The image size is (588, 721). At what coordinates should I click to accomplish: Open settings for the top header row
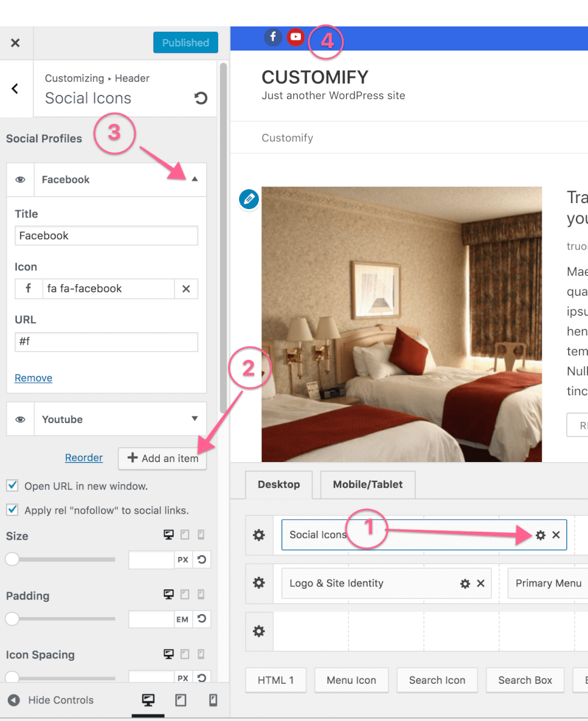click(259, 535)
